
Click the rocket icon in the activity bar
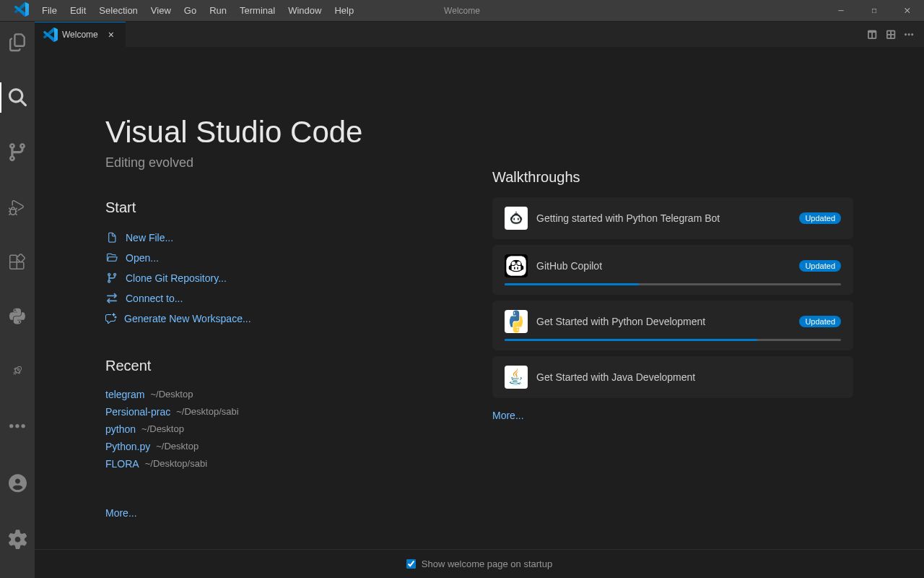(x=17, y=371)
